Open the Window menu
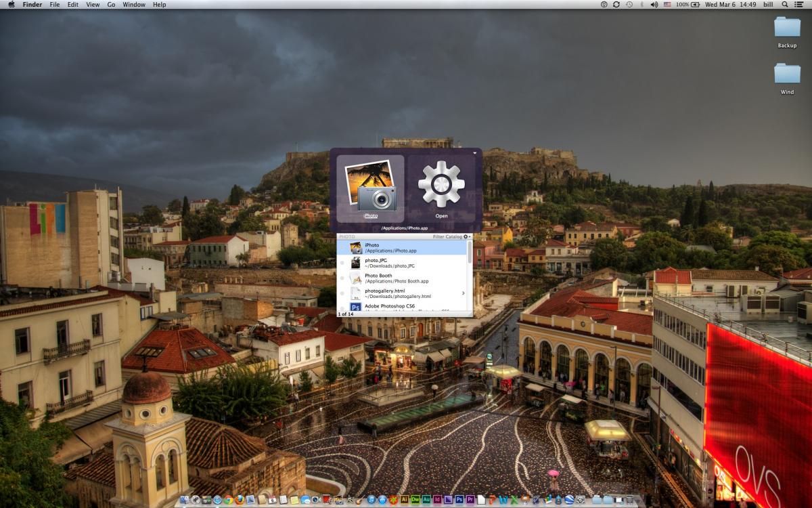This screenshot has height=508, width=812. 134,4
